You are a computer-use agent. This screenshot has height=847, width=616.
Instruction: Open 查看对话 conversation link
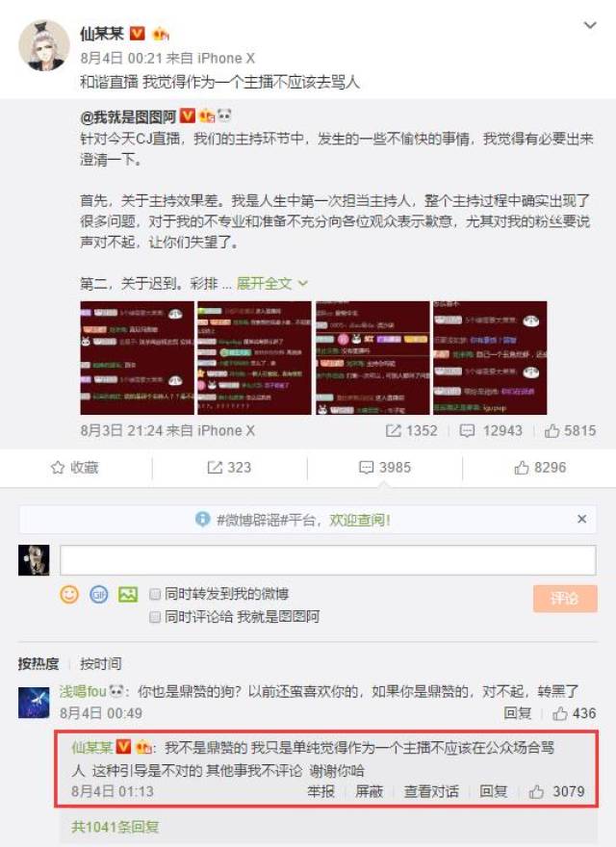[431, 791]
